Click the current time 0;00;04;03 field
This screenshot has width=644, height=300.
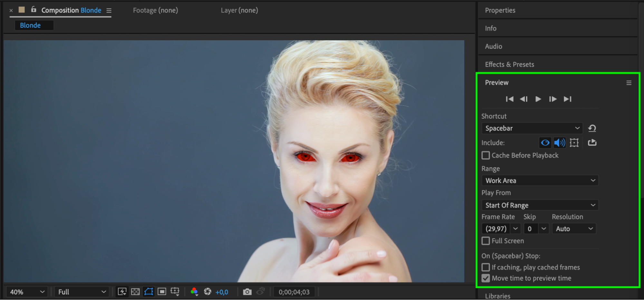click(294, 292)
